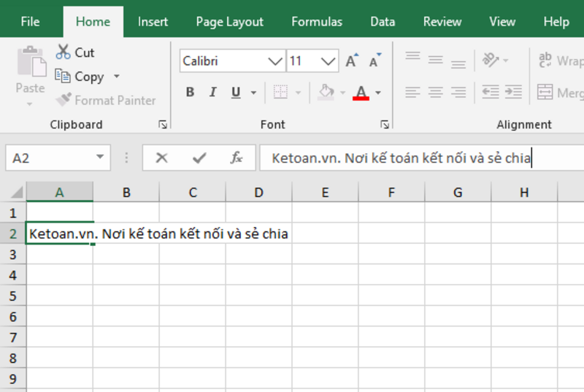
Task: Open the Formulas tab
Action: [317, 22]
